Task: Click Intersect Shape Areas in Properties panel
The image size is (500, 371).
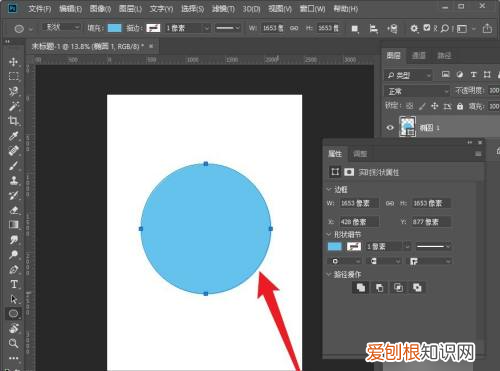Action: (398, 287)
